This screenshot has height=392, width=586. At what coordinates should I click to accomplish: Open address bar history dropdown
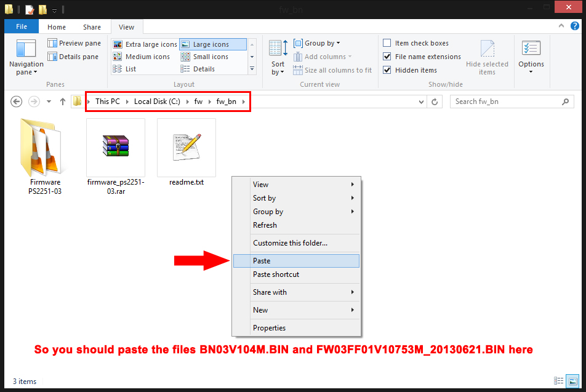pos(421,102)
